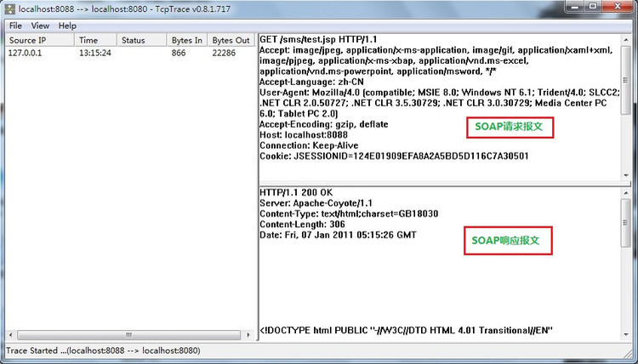The height and width of the screenshot is (364, 638).
Task: Sort by Bytes Out column header
Action: click(x=231, y=40)
